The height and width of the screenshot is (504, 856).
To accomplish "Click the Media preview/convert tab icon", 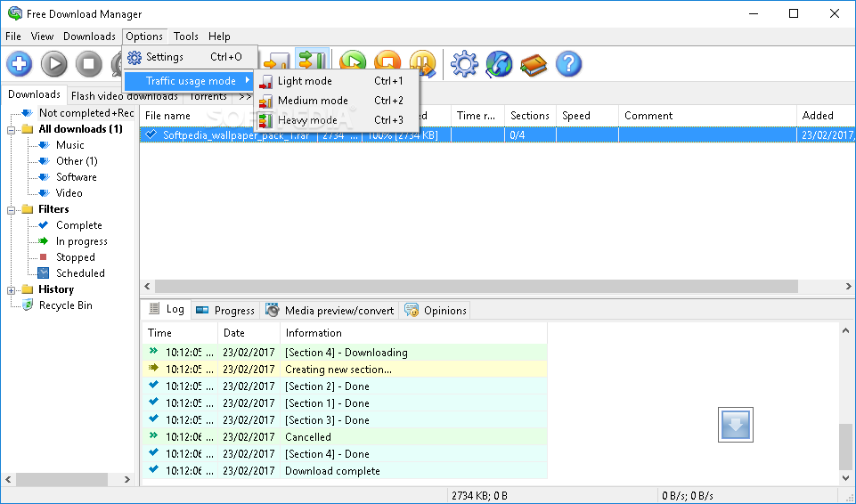I will 272,310.
